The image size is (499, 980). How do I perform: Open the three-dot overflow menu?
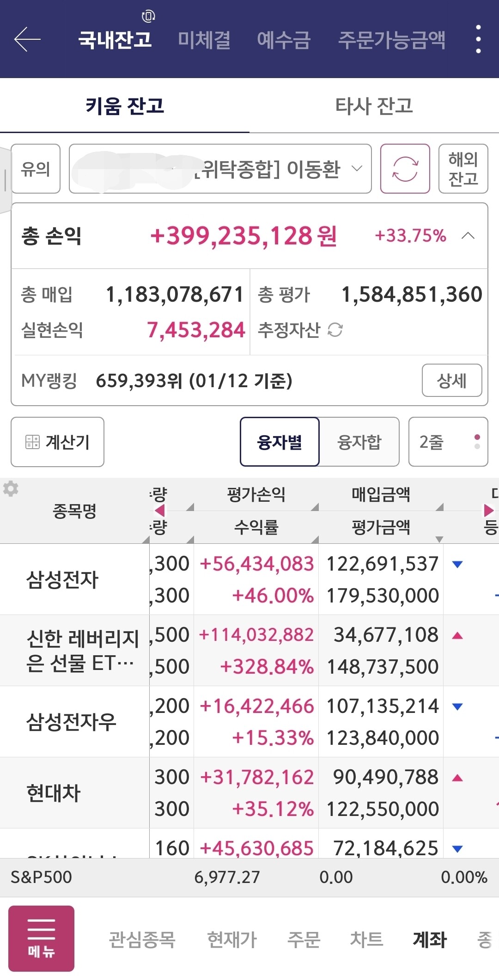[x=478, y=39]
